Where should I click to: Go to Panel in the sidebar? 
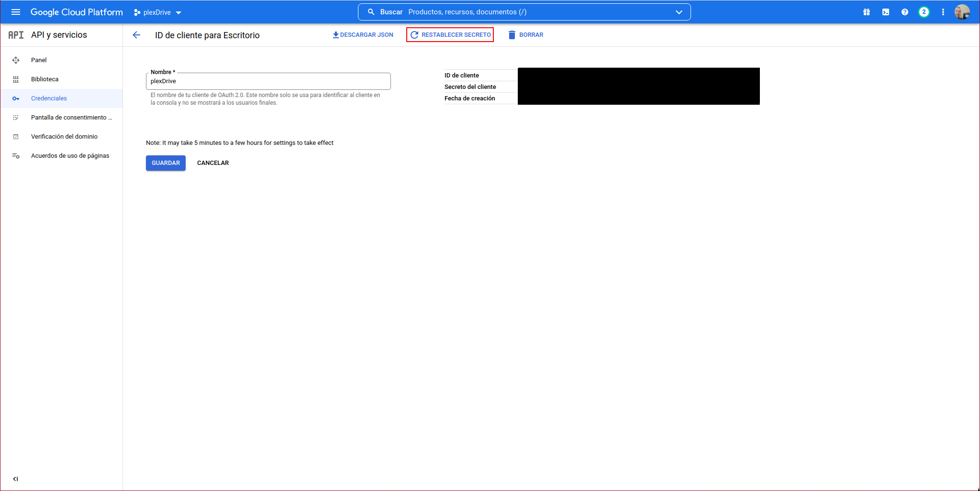39,60
